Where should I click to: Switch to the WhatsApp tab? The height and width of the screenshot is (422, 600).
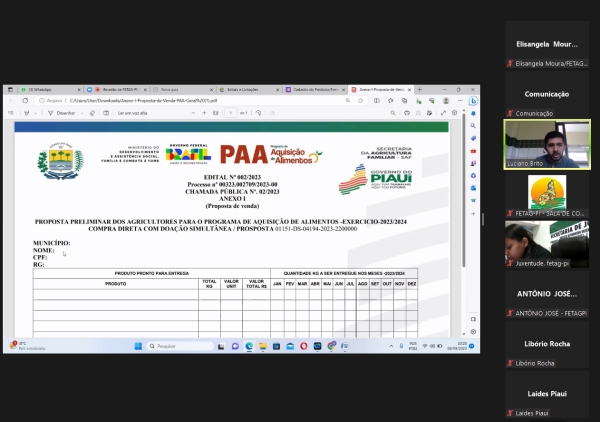coord(40,89)
